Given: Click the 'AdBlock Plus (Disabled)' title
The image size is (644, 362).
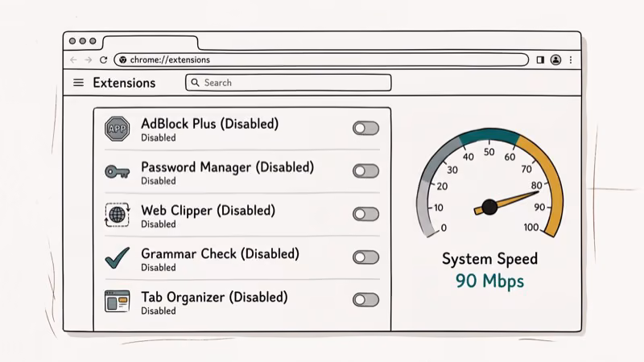Looking at the screenshot, I should coord(210,124).
